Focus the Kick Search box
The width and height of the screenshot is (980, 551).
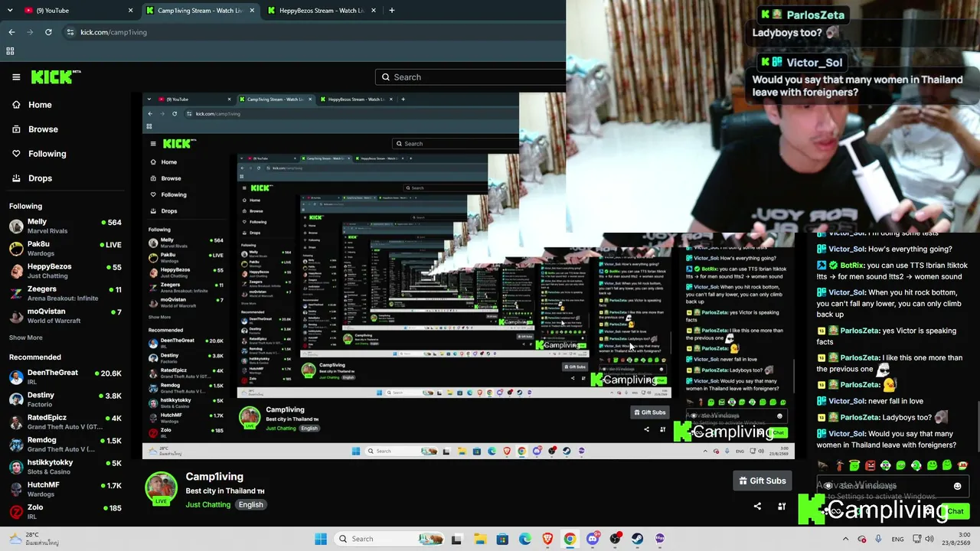[x=470, y=77]
